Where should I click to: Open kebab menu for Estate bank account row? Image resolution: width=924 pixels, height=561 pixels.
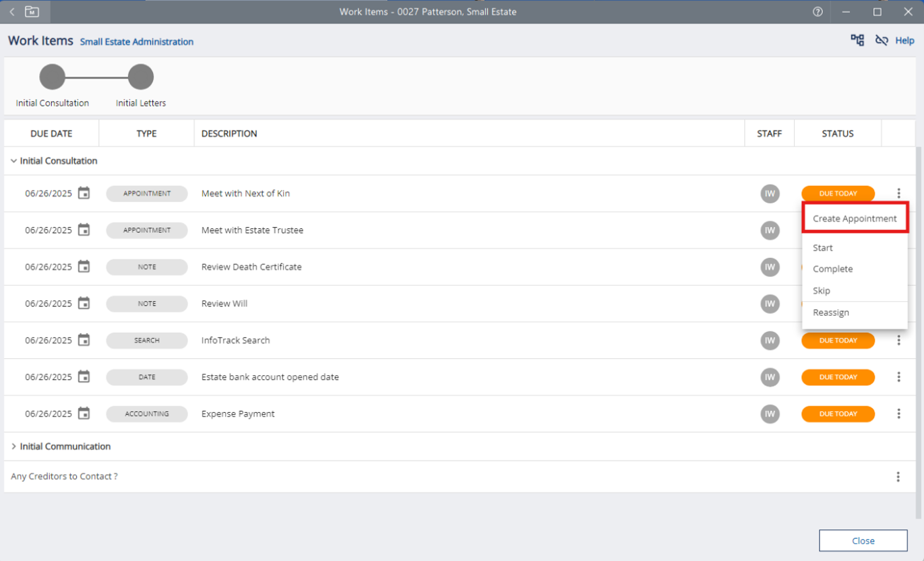[x=898, y=377]
